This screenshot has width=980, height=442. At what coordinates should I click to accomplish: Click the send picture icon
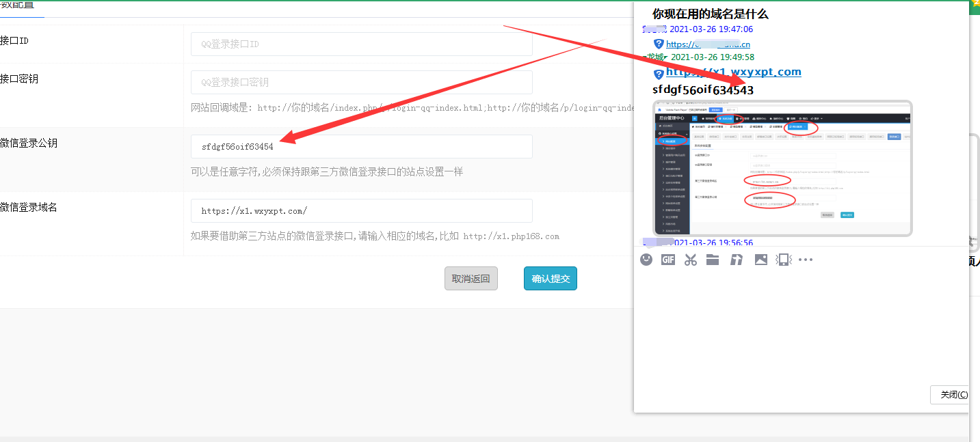[x=760, y=260]
